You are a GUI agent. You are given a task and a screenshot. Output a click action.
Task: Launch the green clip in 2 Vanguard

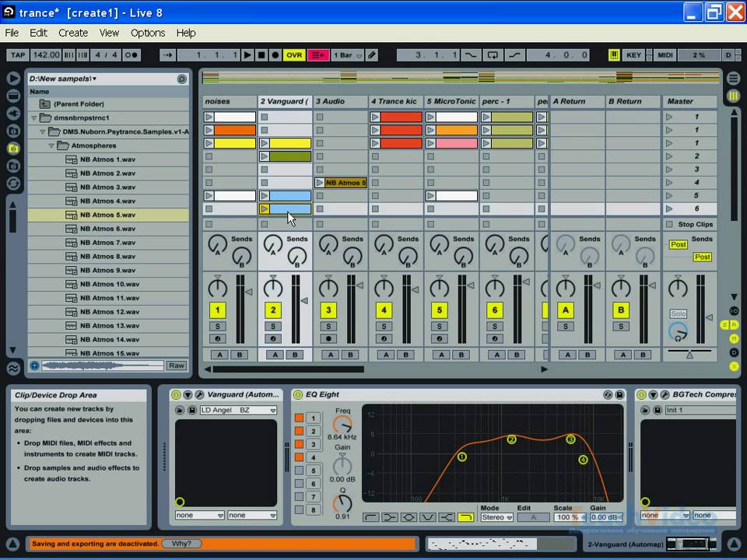click(264, 156)
